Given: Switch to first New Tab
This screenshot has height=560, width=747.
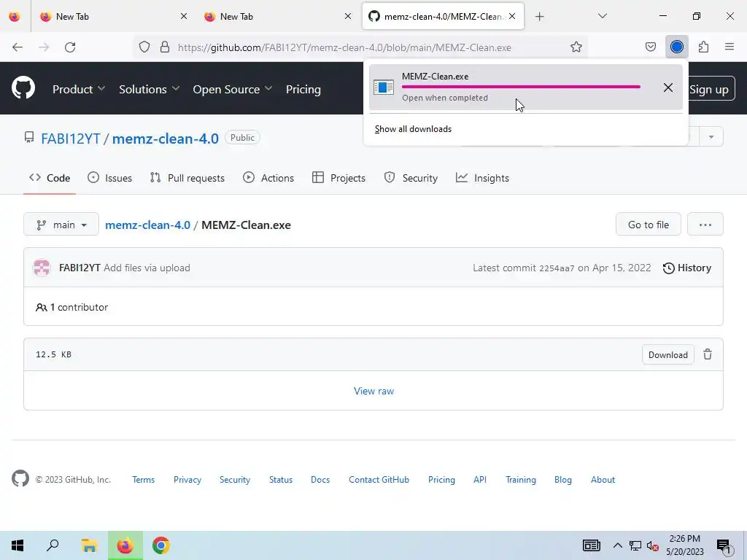Looking at the screenshot, I should [x=113, y=17].
